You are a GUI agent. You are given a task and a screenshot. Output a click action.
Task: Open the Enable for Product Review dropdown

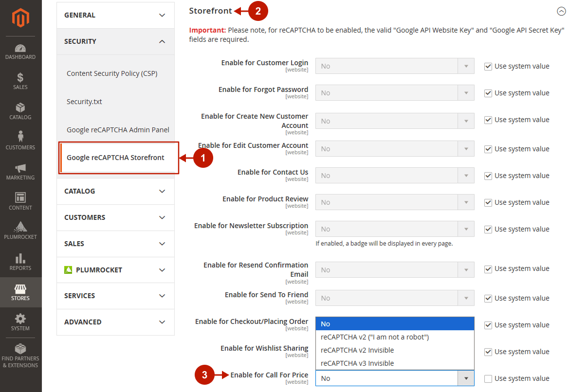tap(395, 202)
